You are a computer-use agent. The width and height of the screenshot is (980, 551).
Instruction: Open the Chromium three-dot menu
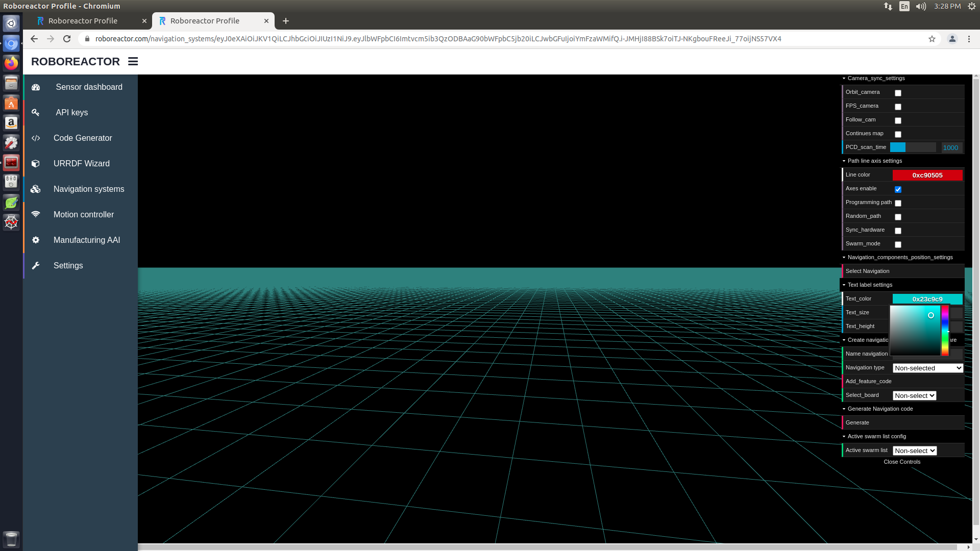(x=969, y=39)
